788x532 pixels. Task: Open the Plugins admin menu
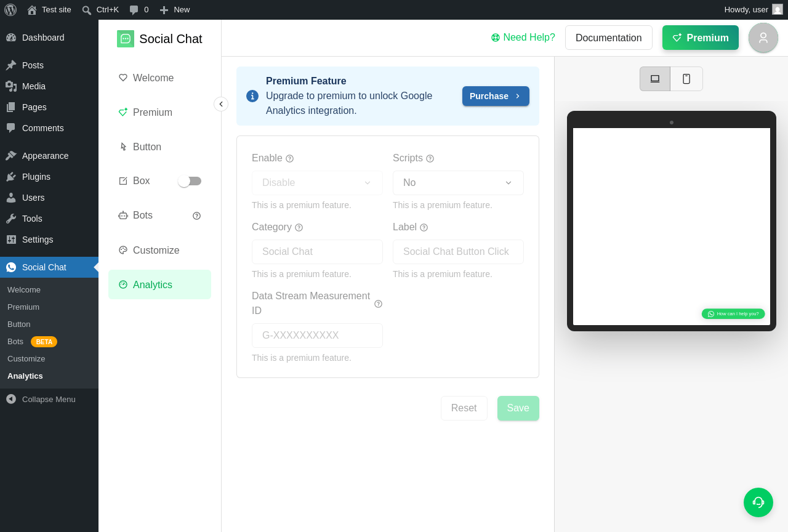click(49, 177)
